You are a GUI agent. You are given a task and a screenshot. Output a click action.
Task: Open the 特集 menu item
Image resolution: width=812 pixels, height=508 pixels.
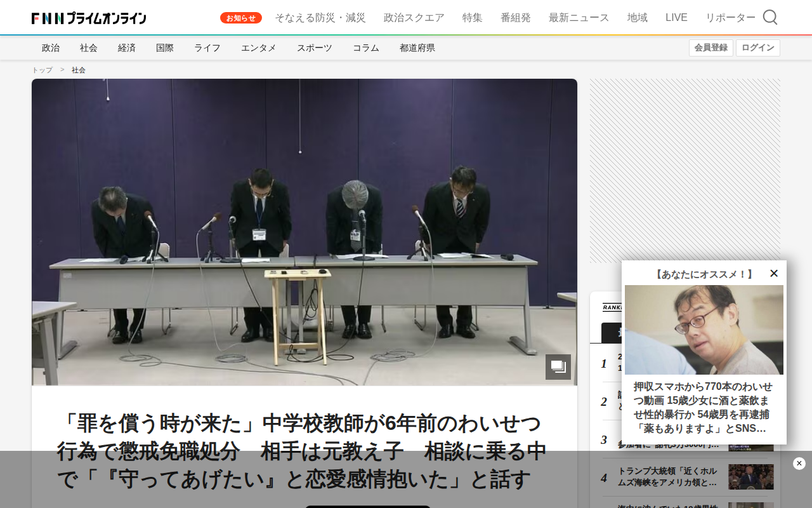473,18
